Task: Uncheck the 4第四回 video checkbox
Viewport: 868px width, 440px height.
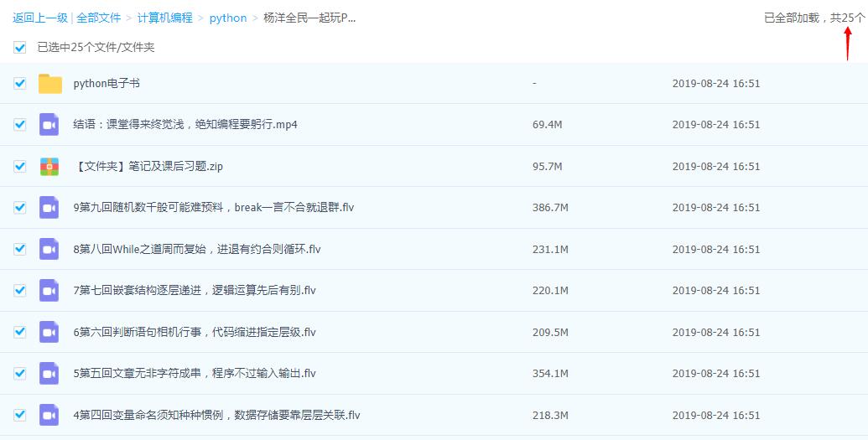Action: tap(20, 415)
